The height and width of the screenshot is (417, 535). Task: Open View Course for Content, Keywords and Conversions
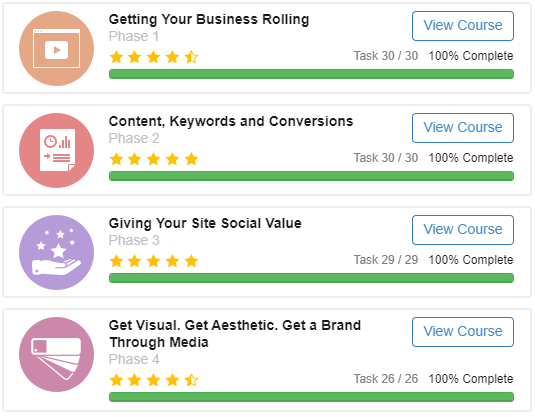pyautogui.click(x=463, y=128)
